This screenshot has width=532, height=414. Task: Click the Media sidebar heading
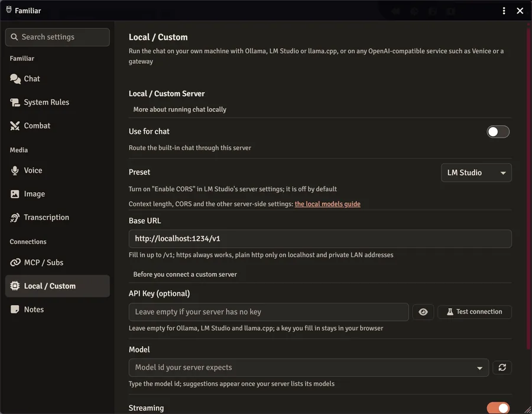coord(19,150)
